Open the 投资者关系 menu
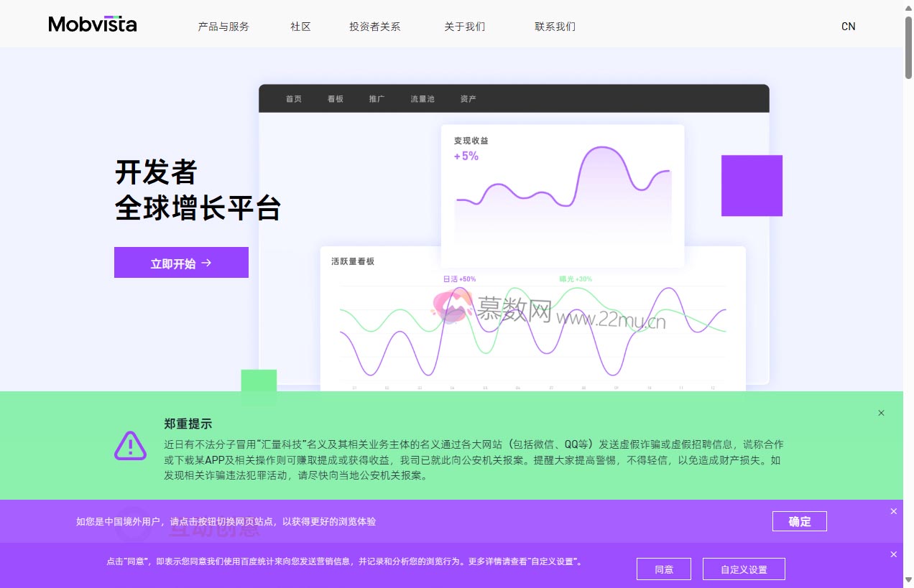914x588 pixels. 374,26
